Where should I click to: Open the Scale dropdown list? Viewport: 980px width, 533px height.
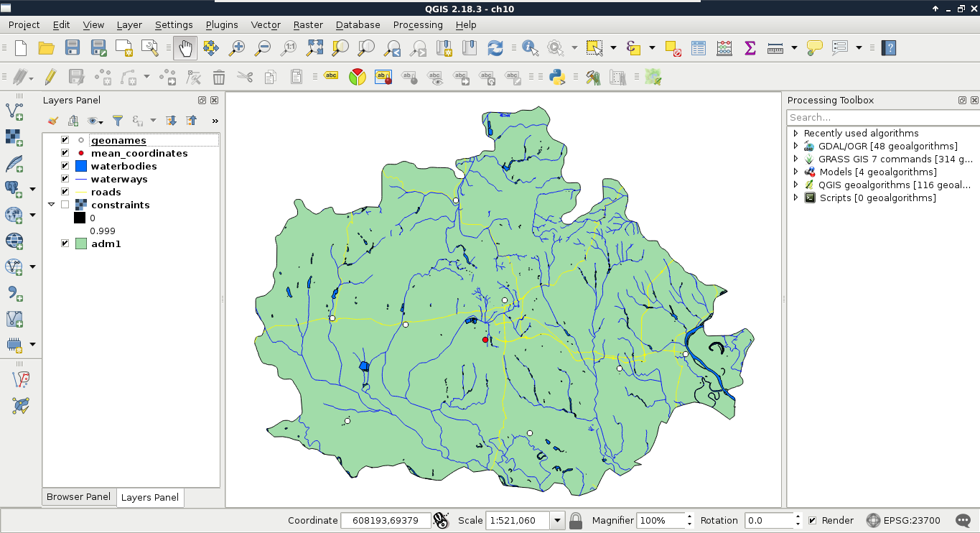click(557, 521)
